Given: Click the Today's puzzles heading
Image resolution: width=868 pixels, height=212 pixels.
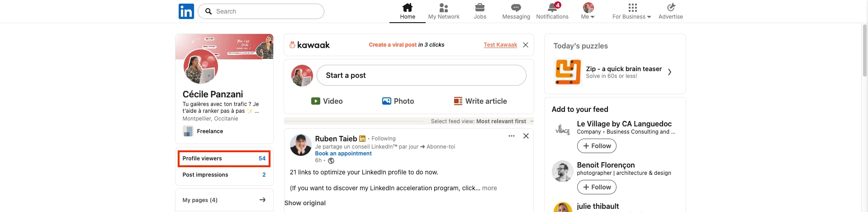Looking at the screenshot, I should 580,46.
